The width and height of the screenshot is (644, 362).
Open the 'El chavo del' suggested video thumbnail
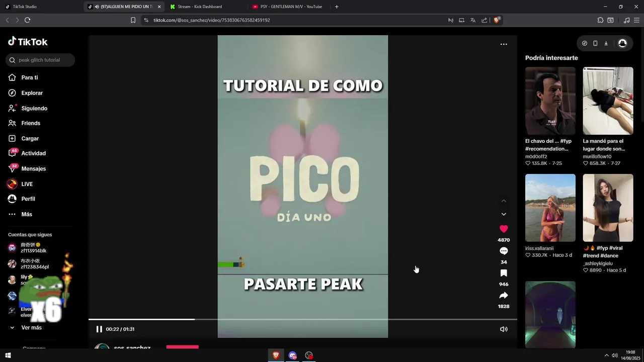point(550,101)
